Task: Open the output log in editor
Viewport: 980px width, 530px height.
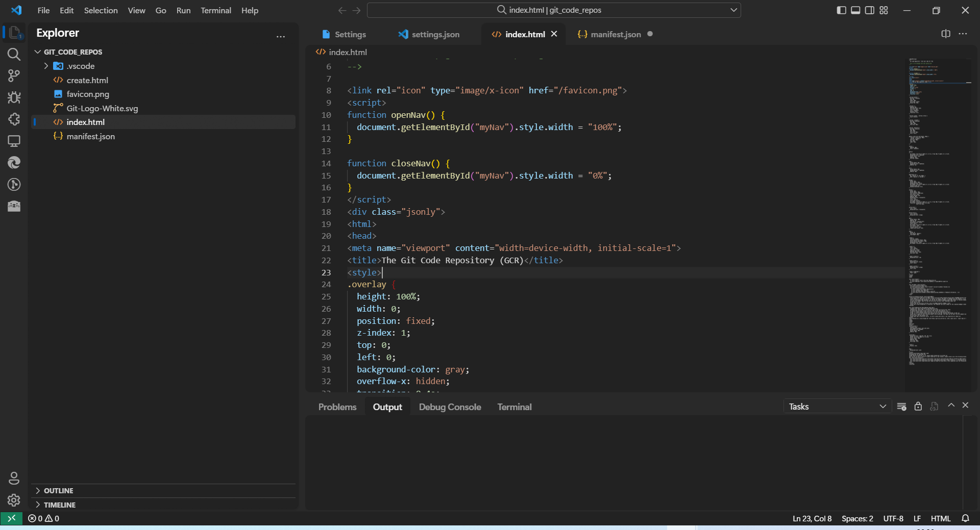Action: (934, 407)
